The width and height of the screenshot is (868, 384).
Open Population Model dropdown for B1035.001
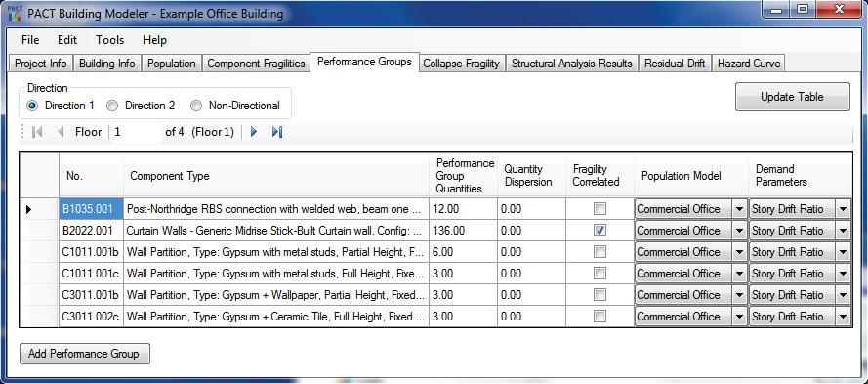739,209
